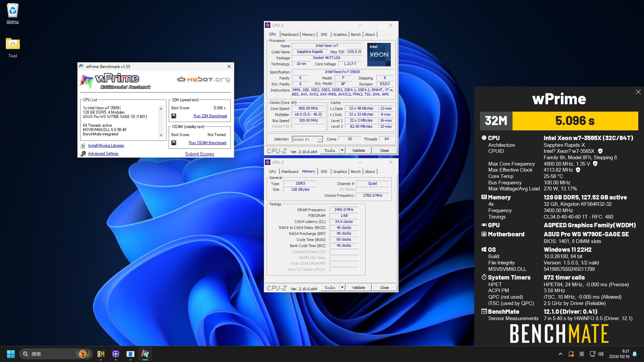Open the network tray icon
The image size is (644, 362).
pos(592,354)
